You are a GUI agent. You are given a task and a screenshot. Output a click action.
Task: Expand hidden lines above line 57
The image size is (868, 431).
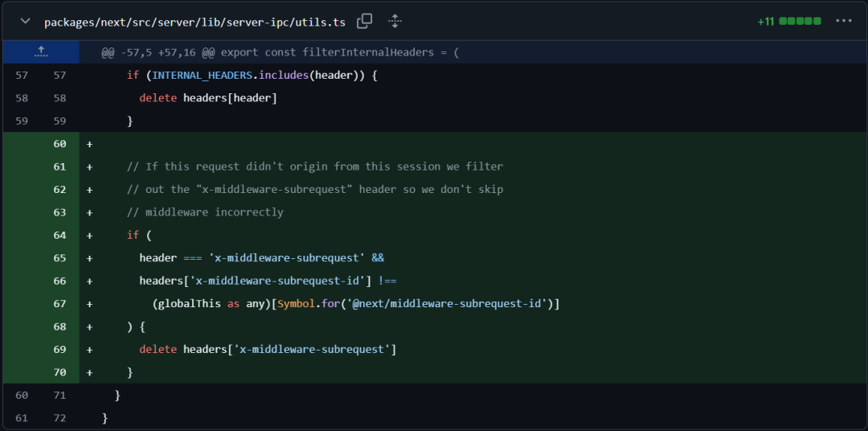41,52
